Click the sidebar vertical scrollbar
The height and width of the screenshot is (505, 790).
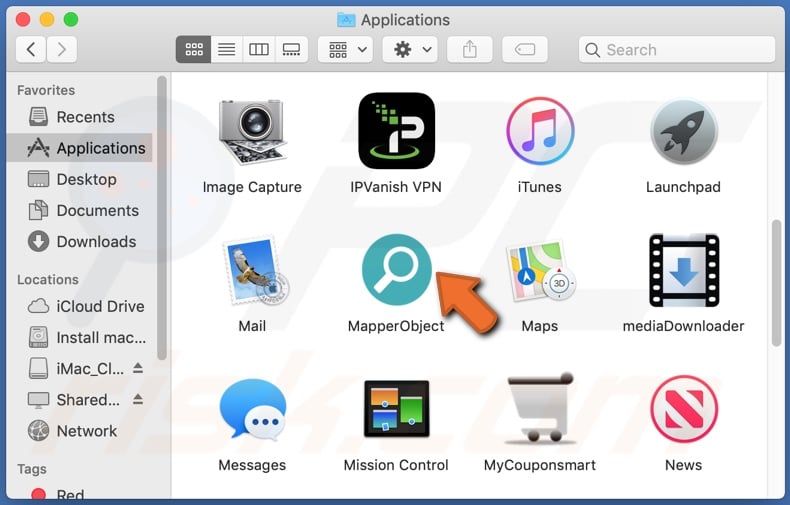click(x=161, y=218)
